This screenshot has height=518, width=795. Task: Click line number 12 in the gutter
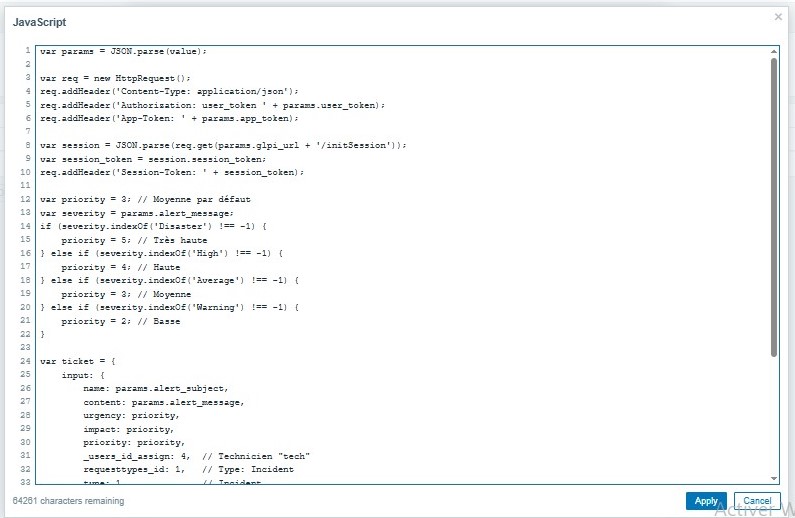pos(25,199)
